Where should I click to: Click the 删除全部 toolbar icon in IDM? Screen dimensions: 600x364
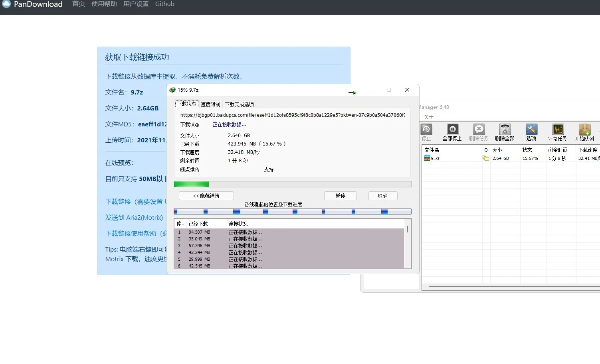coord(505,132)
